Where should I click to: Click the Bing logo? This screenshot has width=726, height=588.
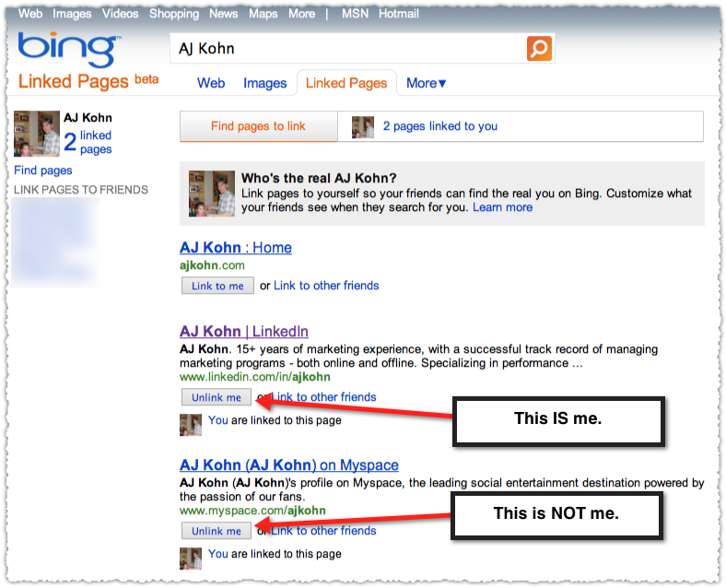coord(69,49)
